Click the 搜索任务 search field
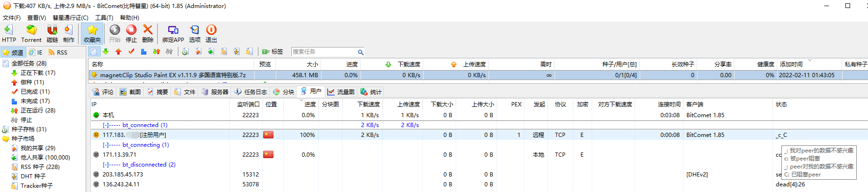 324,52
